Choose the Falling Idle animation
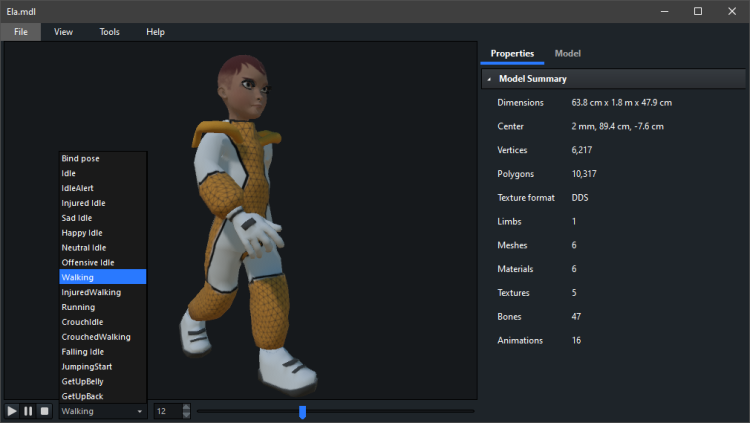Screen dimensions: 750x423 (102, 351)
